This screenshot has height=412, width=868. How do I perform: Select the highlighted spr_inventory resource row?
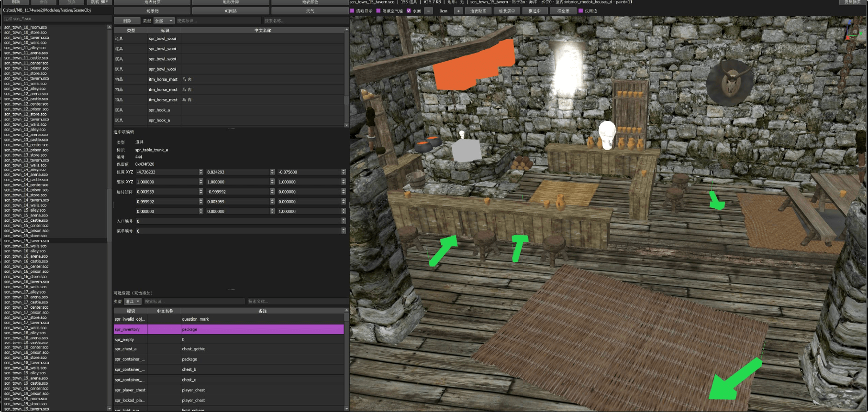[x=229, y=329]
